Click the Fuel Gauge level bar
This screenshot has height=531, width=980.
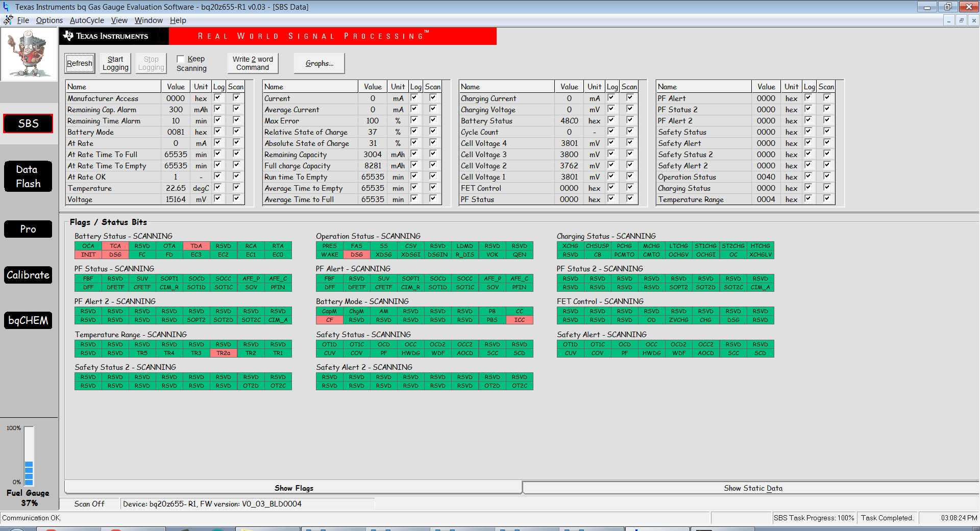pyautogui.click(x=29, y=456)
